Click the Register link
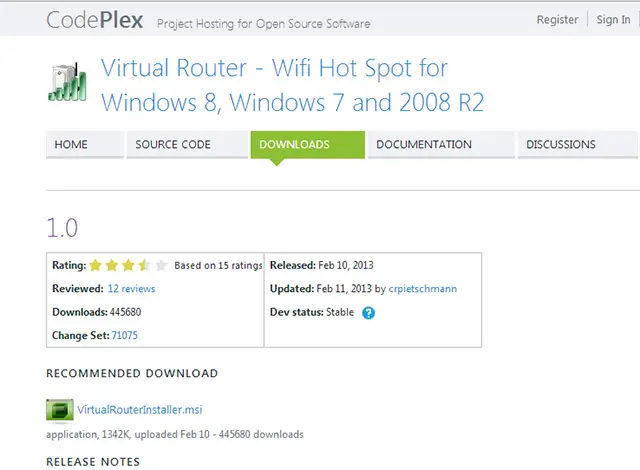Image resolution: width=640 pixels, height=470 pixels. pyautogui.click(x=557, y=20)
